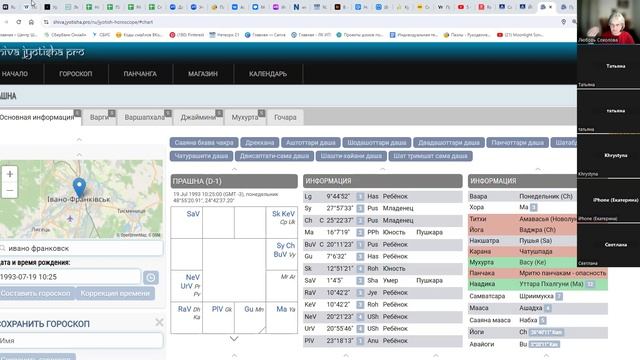Viewport: 640px width, 360px height.
Task: Click the clock button beside birth date field
Action: [x=151, y=278]
